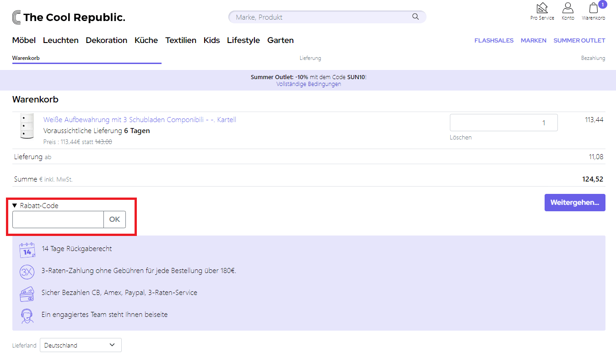Open the Textilien menu

point(181,40)
